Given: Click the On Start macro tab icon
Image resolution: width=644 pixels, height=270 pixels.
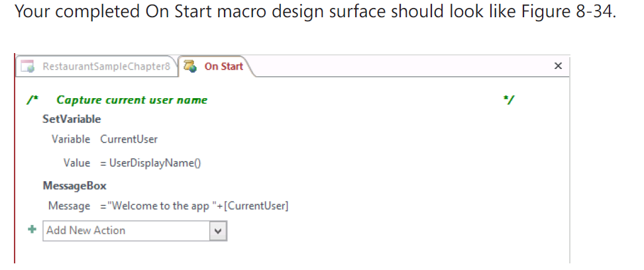Looking at the screenshot, I should click(191, 66).
